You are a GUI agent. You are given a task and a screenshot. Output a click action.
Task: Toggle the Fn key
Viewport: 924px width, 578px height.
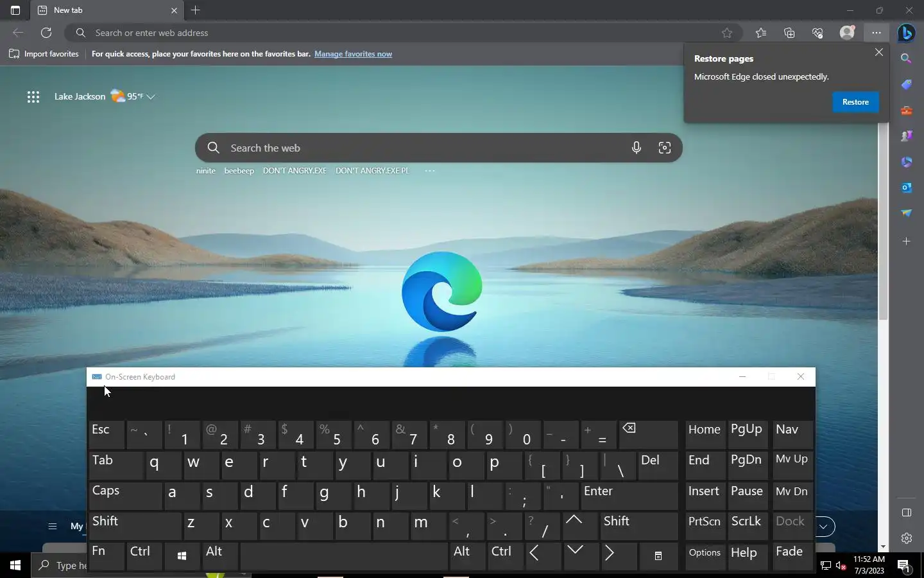click(x=107, y=556)
